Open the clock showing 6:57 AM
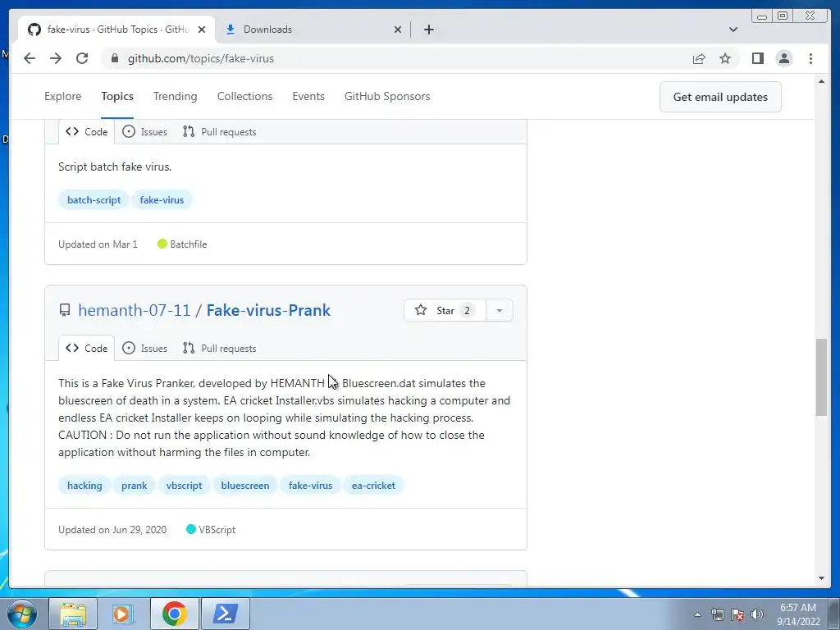The width and height of the screenshot is (840, 630). coord(798,614)
